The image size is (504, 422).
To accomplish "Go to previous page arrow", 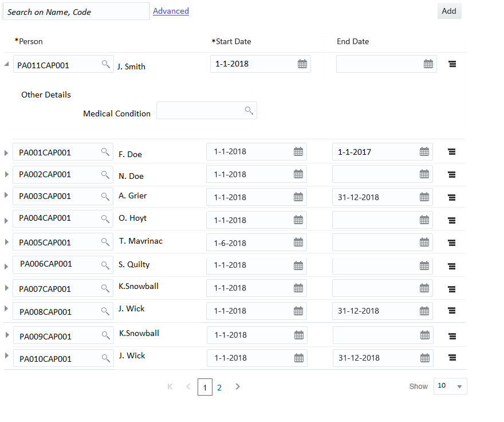I will point(188,386).
